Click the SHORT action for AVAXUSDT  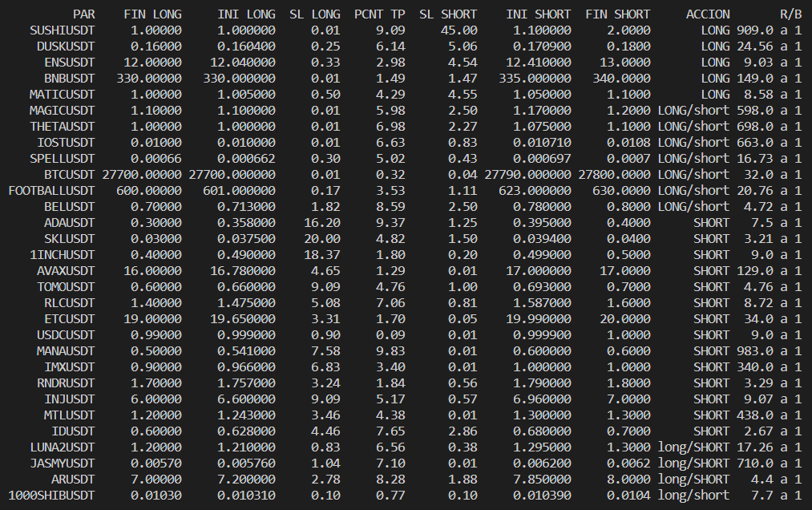click(x=712, y=271)
